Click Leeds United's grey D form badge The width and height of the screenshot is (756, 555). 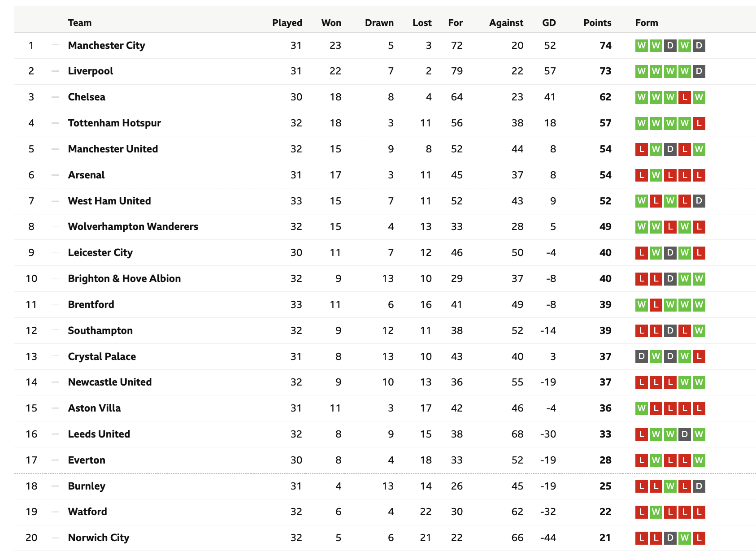coord(684,434)
